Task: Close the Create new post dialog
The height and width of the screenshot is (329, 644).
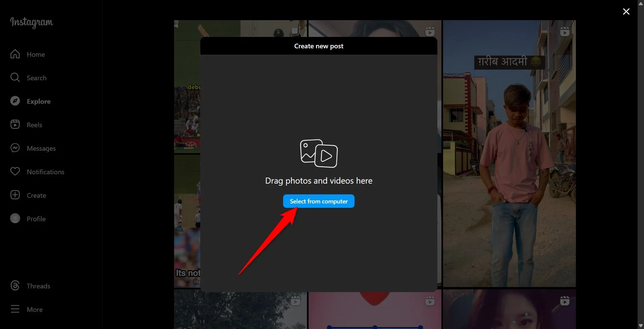Action: point(626,12)
